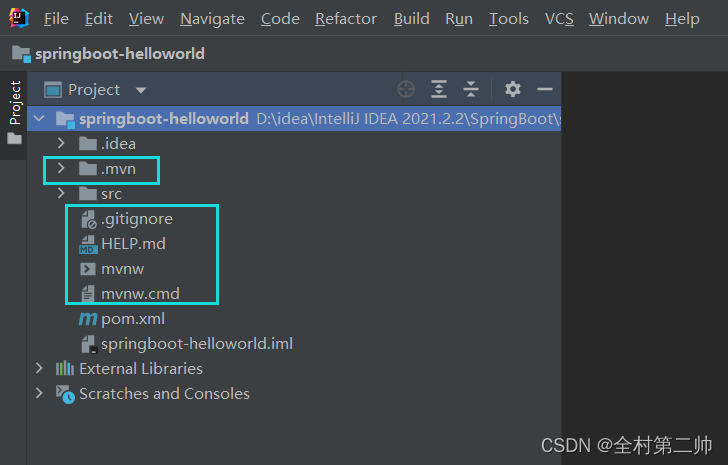The height and width of the screenshot is (465, 728).
Task: Click the Collapse All icon
Action: (x=470, y=89)
